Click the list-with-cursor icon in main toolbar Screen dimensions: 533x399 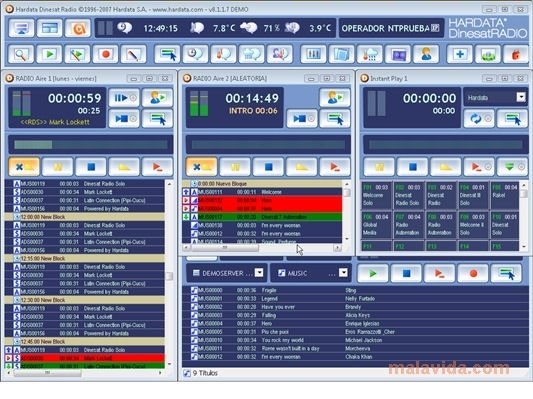[168, 54]
